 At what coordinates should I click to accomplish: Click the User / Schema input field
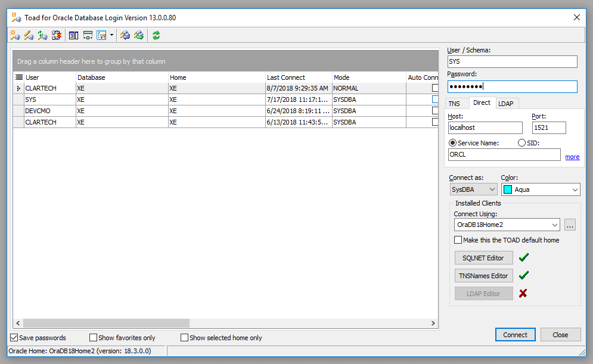(512, 61)
